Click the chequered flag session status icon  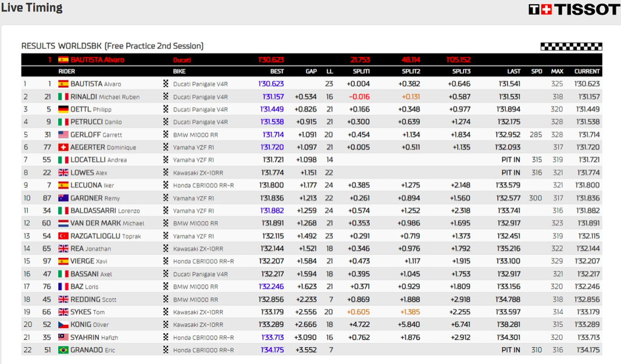[571, 47]
